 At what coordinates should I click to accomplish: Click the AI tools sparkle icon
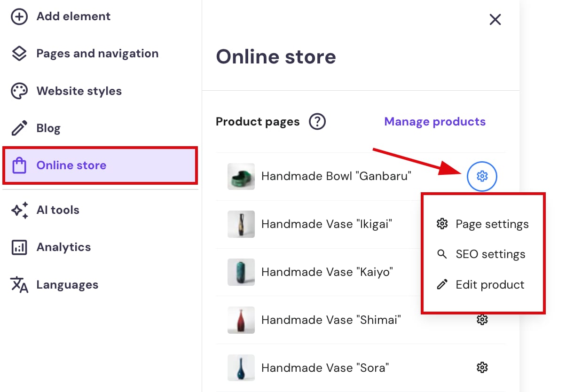coord(19,210)
